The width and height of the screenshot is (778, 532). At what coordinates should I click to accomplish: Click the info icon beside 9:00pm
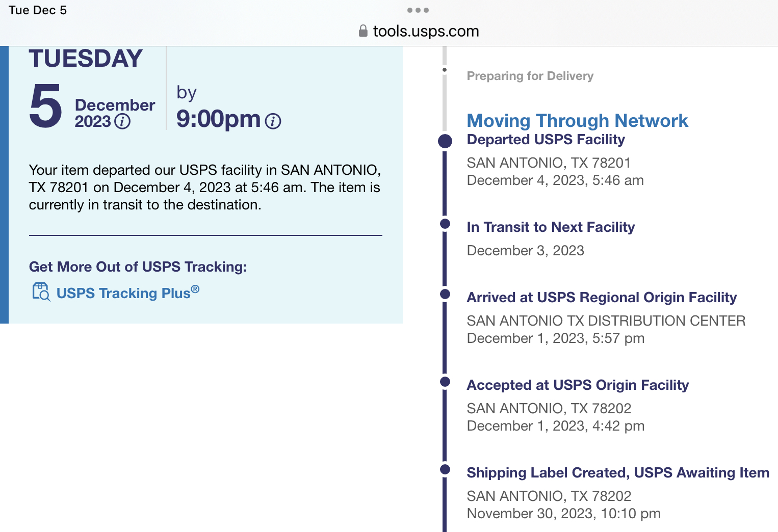pos(273,121)
